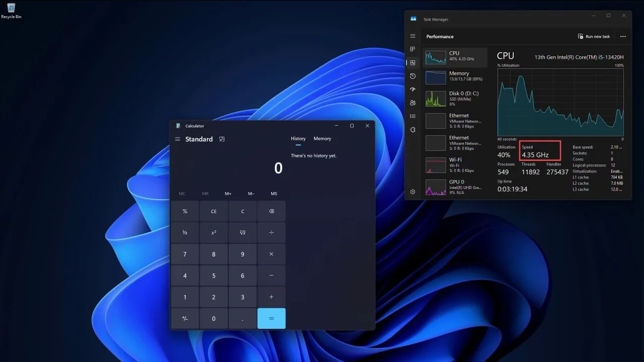644x362 pixels.
Task: Click the Calculator minus key
Action: 271,276
